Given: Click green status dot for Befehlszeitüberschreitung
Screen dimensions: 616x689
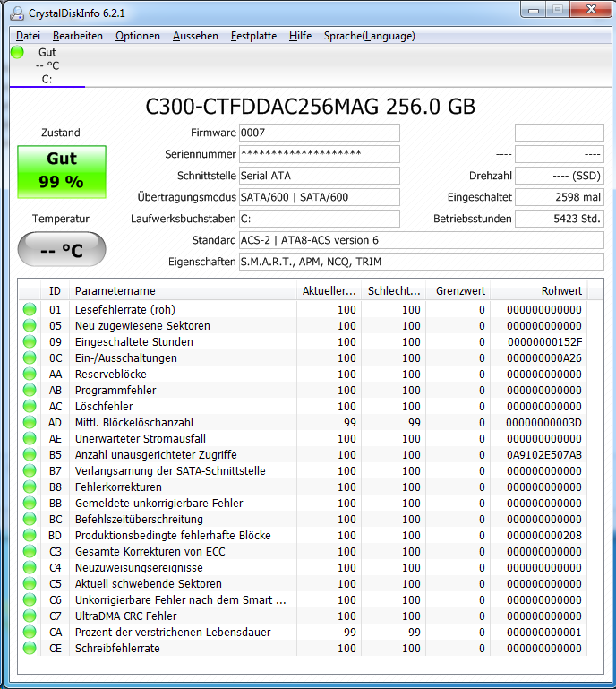Looking at the screenshot, I should coord(30,519).
